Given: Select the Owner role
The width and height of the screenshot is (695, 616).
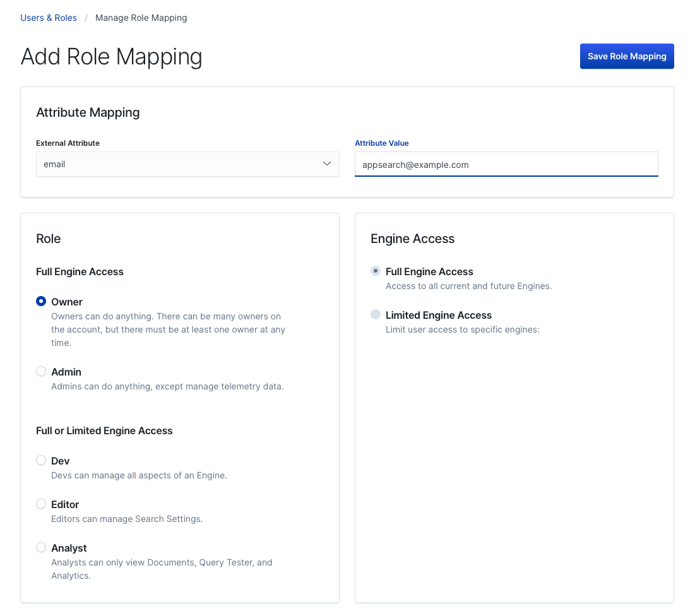Looking at the screenshot, I should pos(41,301).
